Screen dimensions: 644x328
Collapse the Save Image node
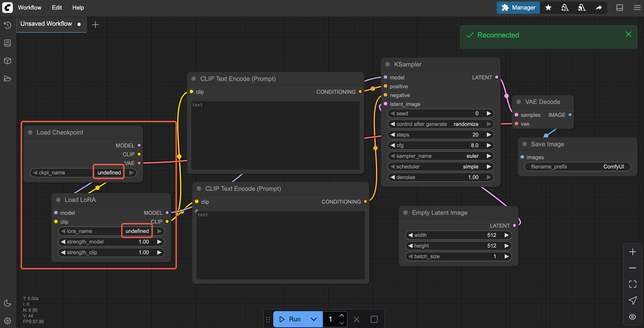point(525,144)
